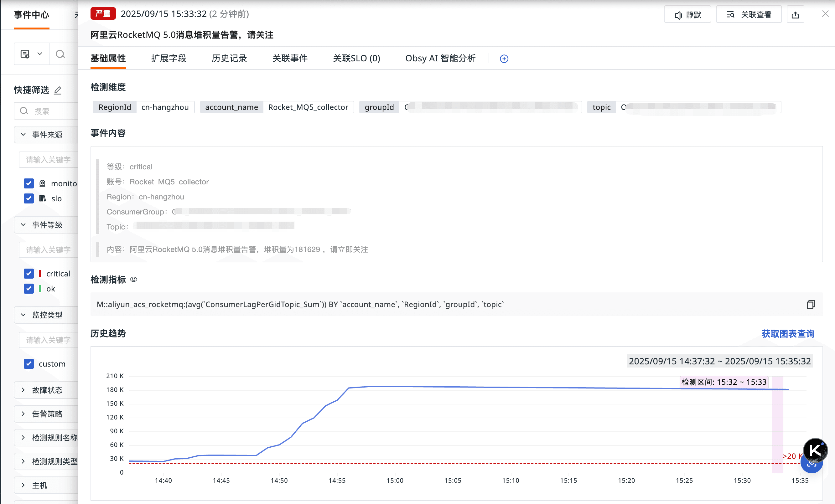Screen dimensions: 835x504
Task: Click the pencil edit icon beside 快捷筛选
Action: (x=58, y=90)
